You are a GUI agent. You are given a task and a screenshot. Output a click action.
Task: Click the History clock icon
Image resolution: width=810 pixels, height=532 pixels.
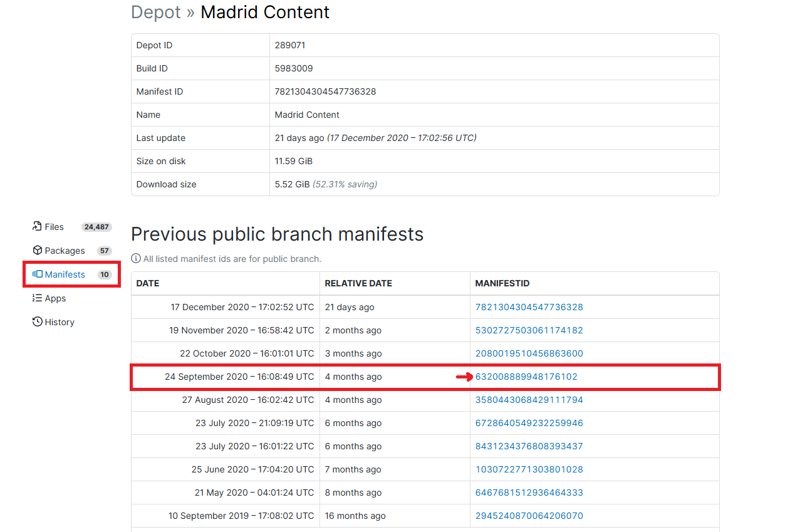click(37, 322)
